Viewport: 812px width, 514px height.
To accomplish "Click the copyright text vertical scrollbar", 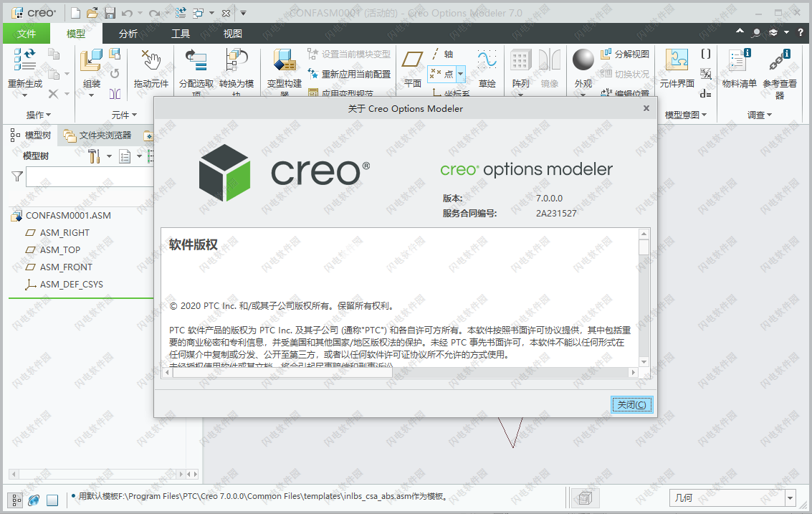I will point(644,298).
